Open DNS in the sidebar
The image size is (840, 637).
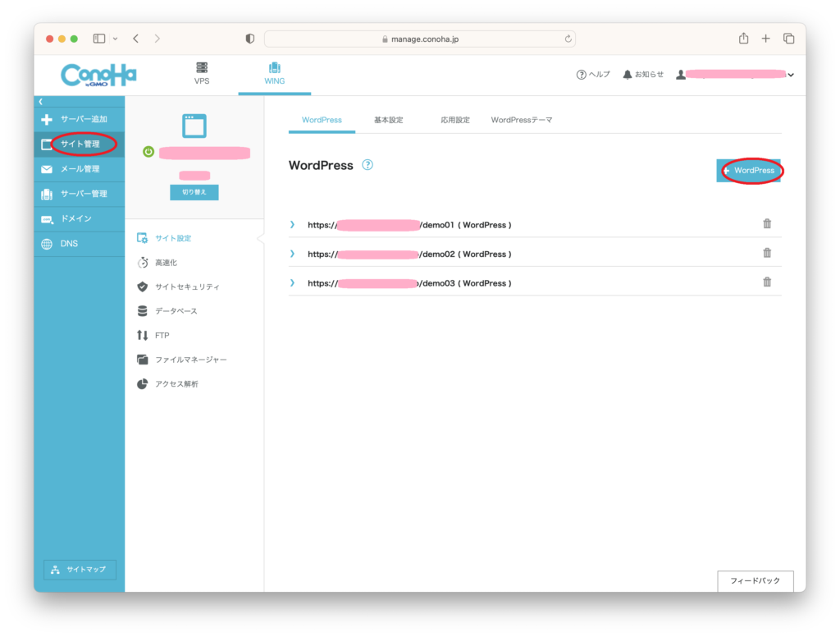[x=80, y=244]
